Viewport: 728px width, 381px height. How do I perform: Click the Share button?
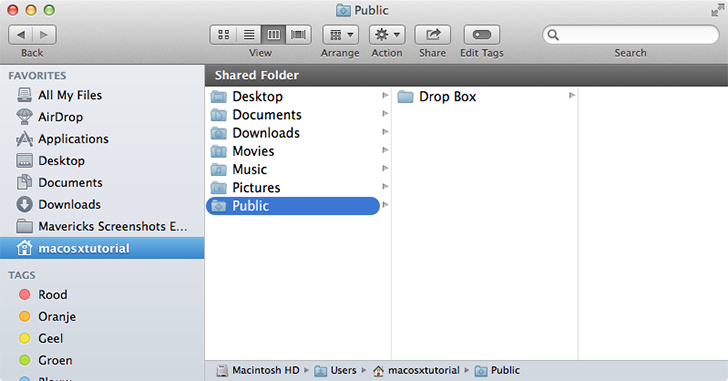432,35
